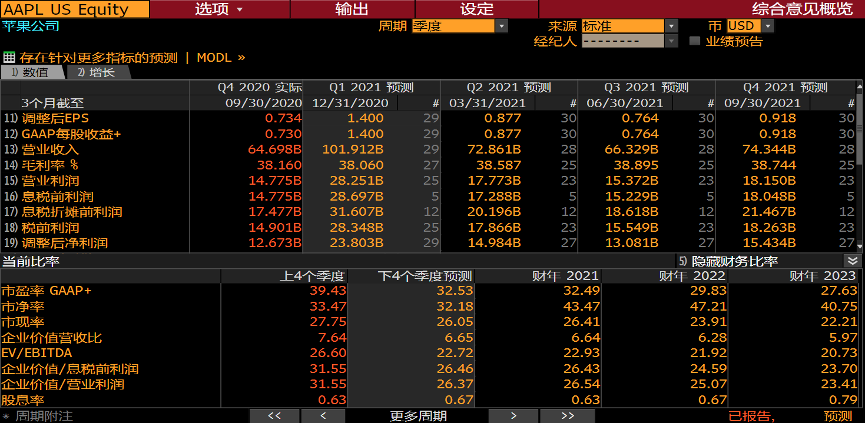The image size is (866, 424).
Task: Click the 上4个季度 column header
Action: tap(284, 276)
